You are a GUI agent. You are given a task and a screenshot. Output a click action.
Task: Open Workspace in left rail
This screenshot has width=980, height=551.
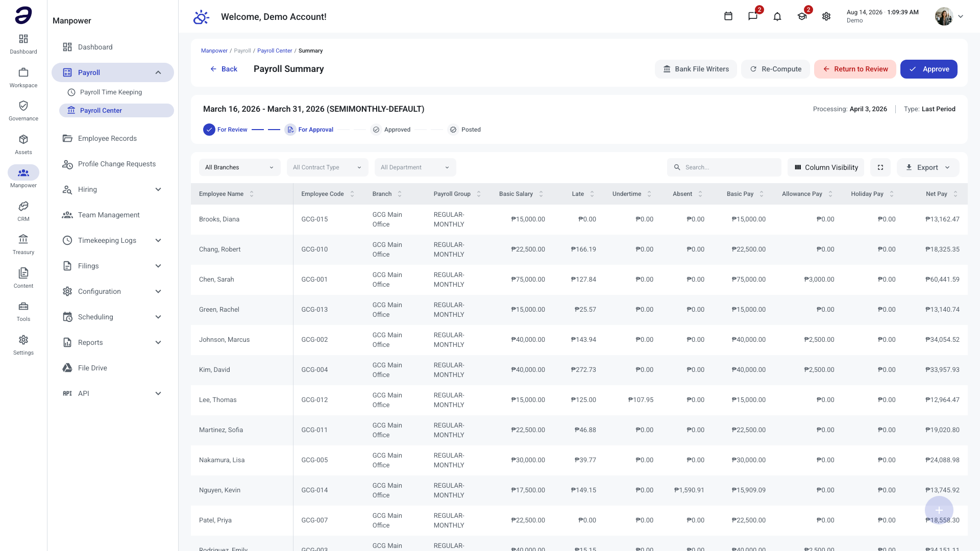click(23, 78)
